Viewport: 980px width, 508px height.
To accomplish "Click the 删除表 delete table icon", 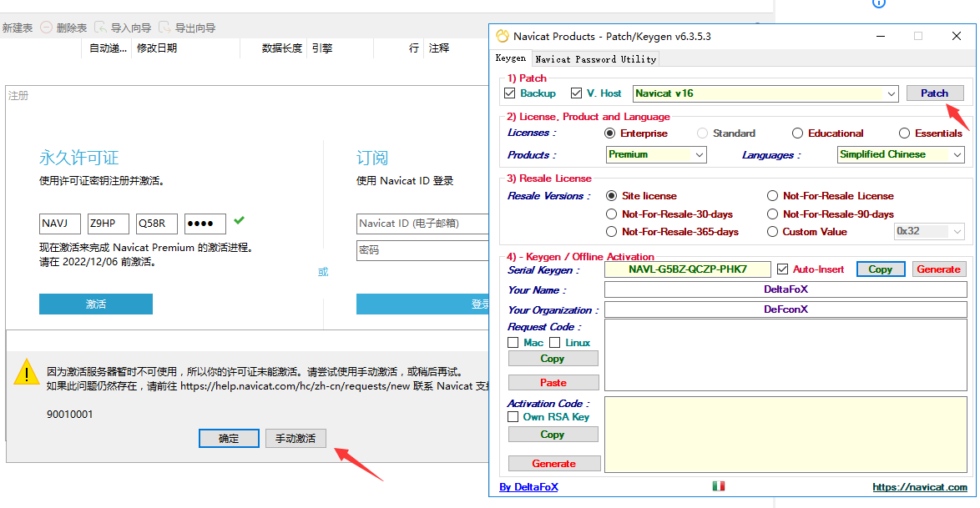I will click(46, 28).
